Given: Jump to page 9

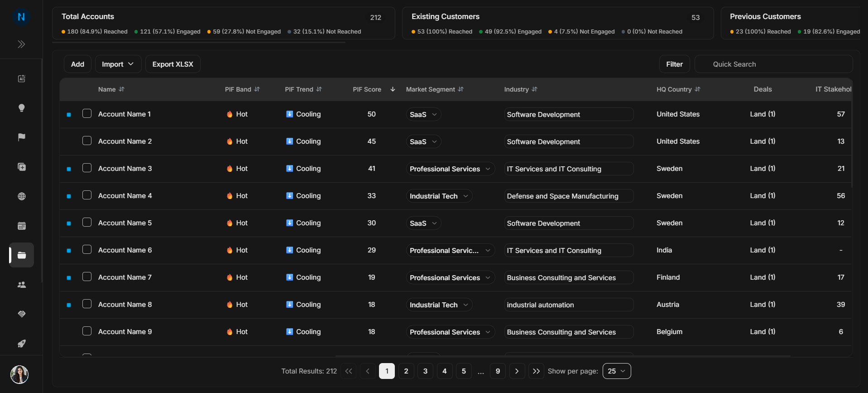Looking at the screenshot, I should (x=498, y=371).
